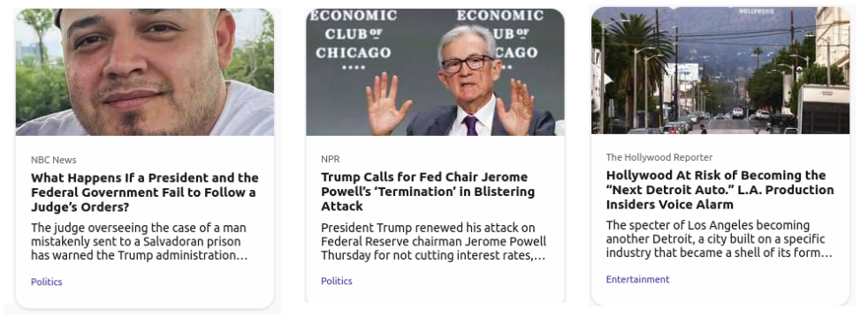
Task: Open headline about Hollywood becoming Next Detroit Auto
Action: coord(720,190)
